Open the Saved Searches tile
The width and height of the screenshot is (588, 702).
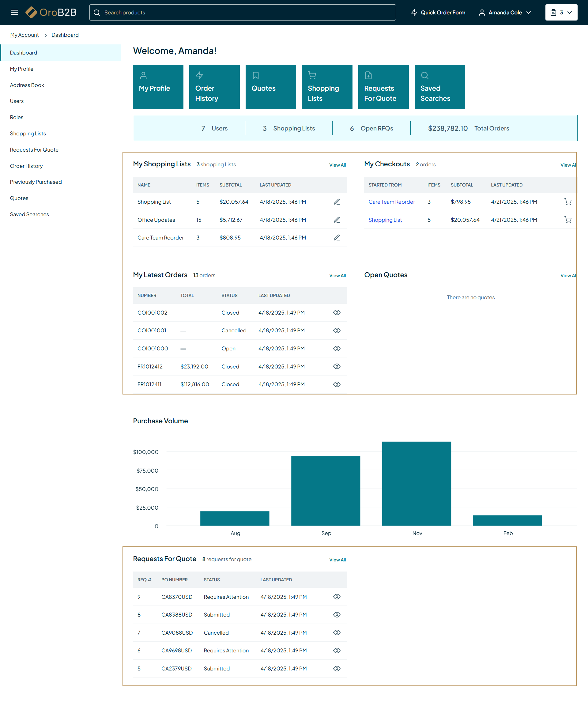click(x=439, y=87)
